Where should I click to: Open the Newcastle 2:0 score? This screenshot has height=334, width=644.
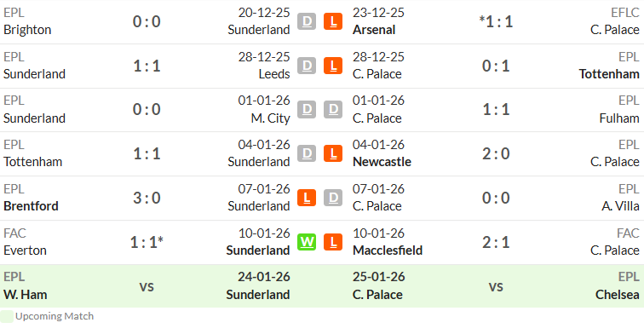[x=496, y=153]
